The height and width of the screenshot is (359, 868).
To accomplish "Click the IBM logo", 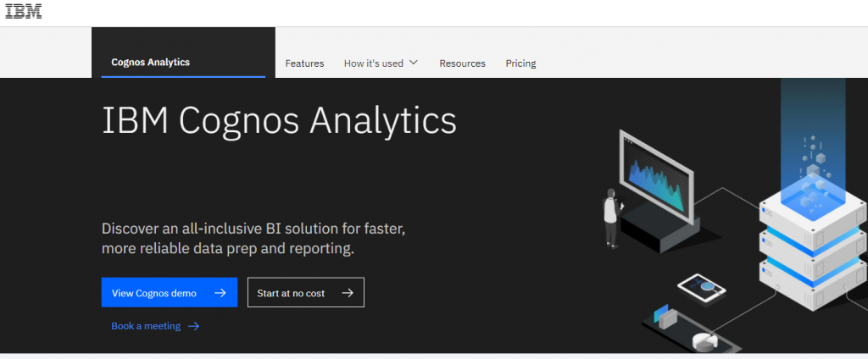I will pos(24,10).
